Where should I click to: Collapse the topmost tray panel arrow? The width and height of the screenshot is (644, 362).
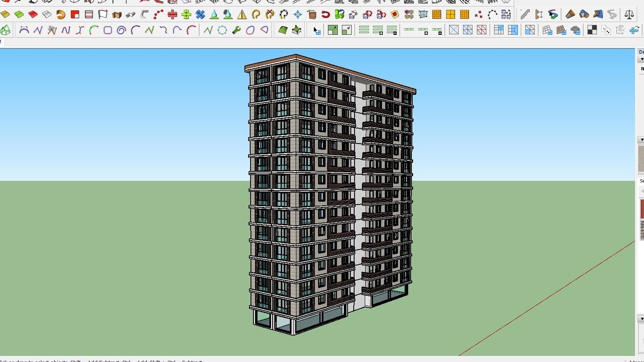(642, 59)
